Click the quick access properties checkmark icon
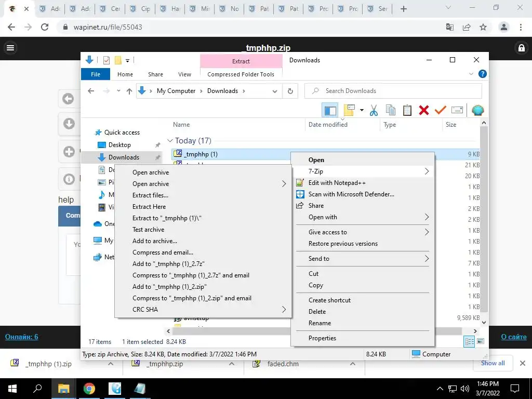This screenshot has width=532, height=399. pyautogui.click(x=107, y=60)
